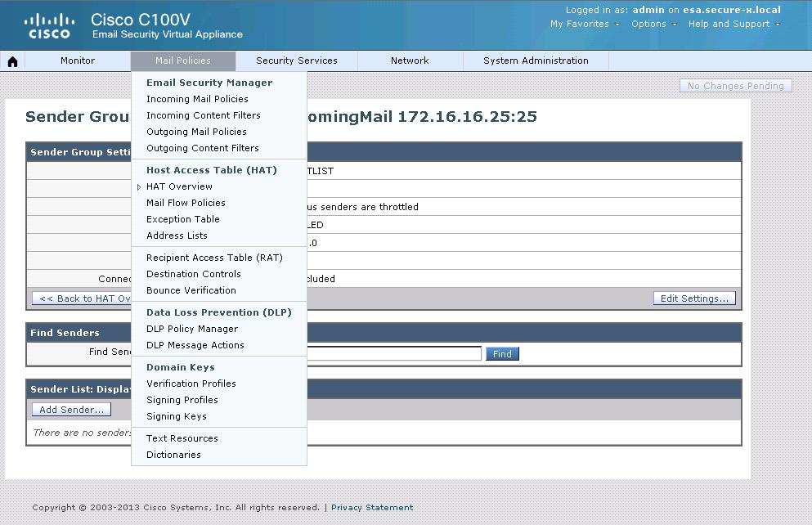This screenshot has height=525, width=812.
Task: Select Recipient Access Table (RAT)
Action: (x=214, y=258)
